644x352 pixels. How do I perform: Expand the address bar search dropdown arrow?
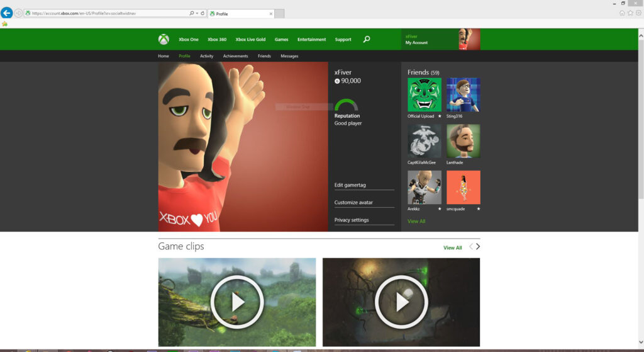[x=196, y=13]
